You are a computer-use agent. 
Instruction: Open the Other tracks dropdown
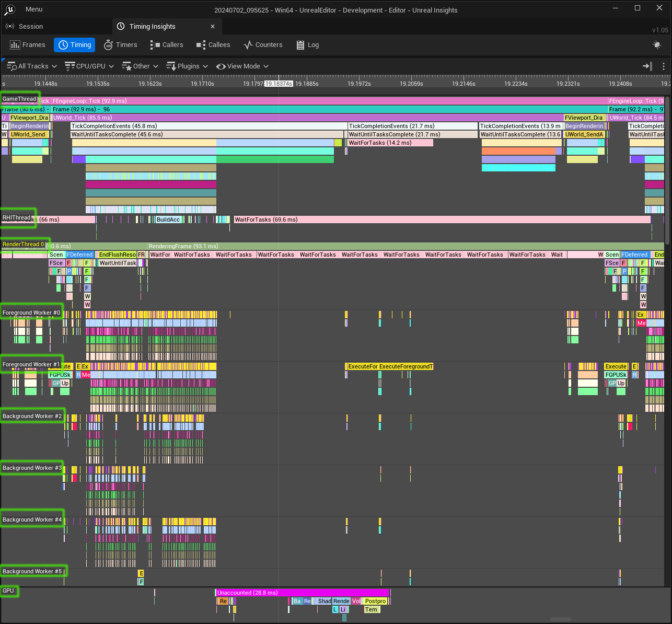[x=140, y=66]
